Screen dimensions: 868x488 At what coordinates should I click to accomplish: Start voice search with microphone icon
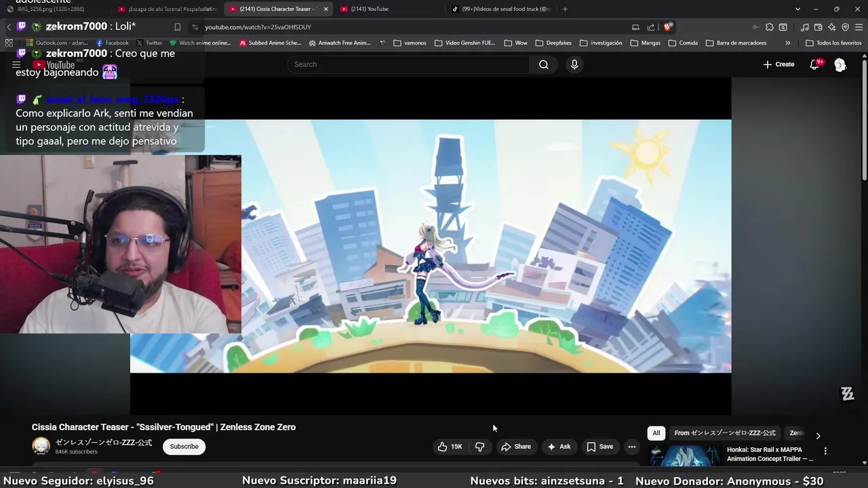point(574,64)
